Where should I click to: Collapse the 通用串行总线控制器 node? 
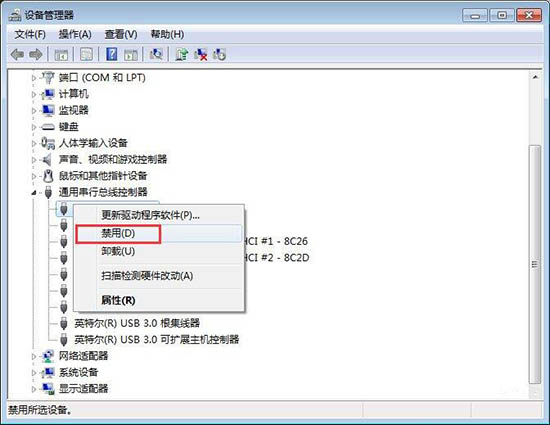tap(34, 192)
